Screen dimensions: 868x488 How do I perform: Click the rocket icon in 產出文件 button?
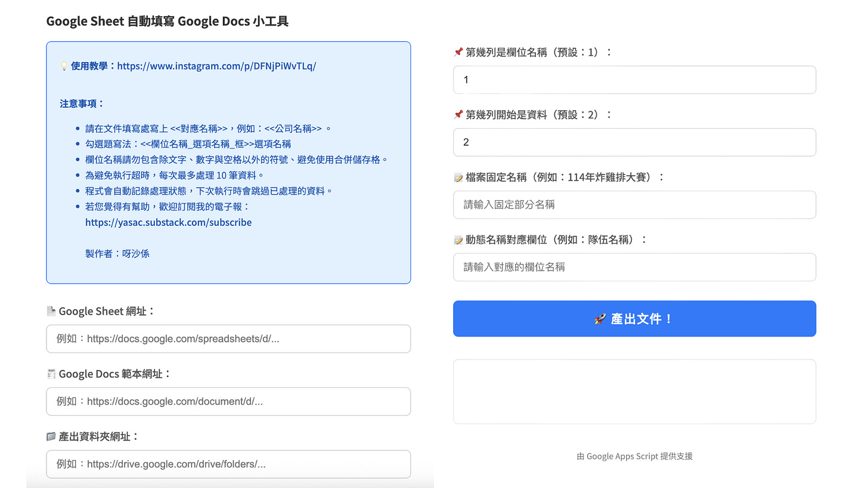(600, 319)
